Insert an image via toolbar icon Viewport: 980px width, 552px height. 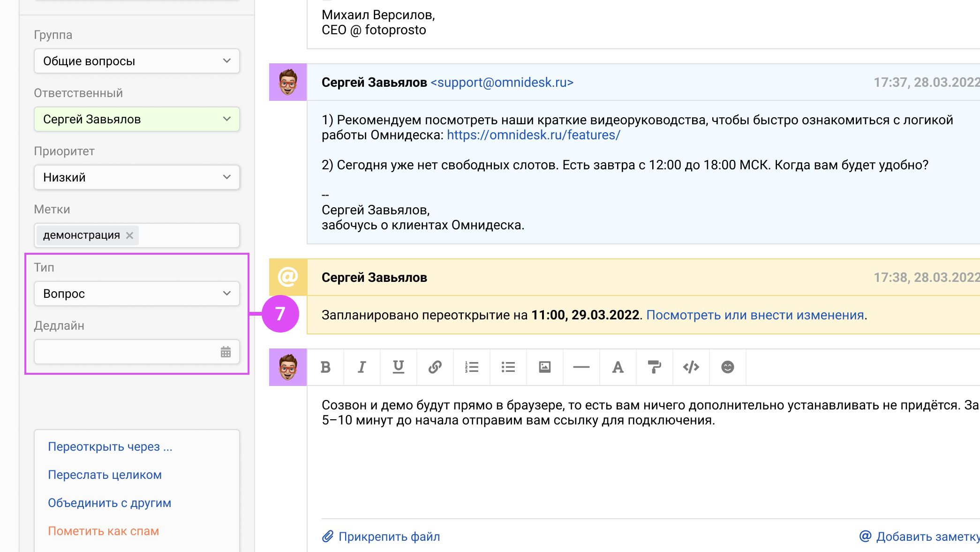(544, 367)
